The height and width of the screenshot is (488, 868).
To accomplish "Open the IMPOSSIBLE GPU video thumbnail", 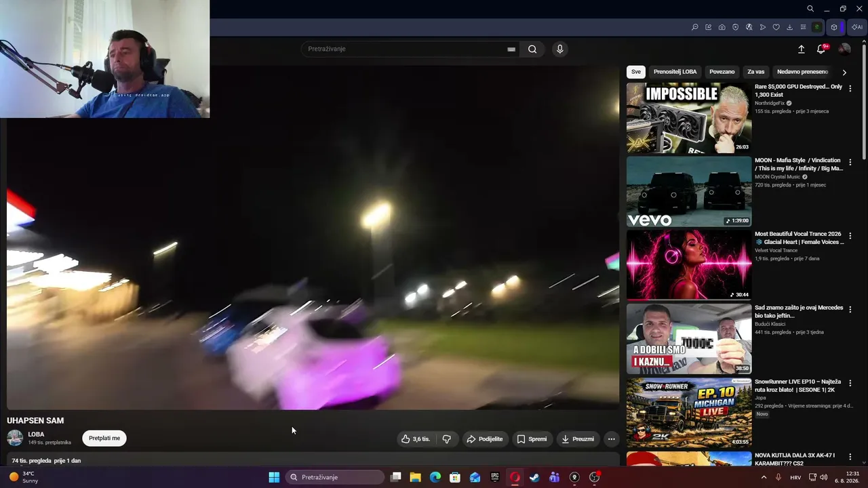I will pyautogui.click(x=689, y=118).
